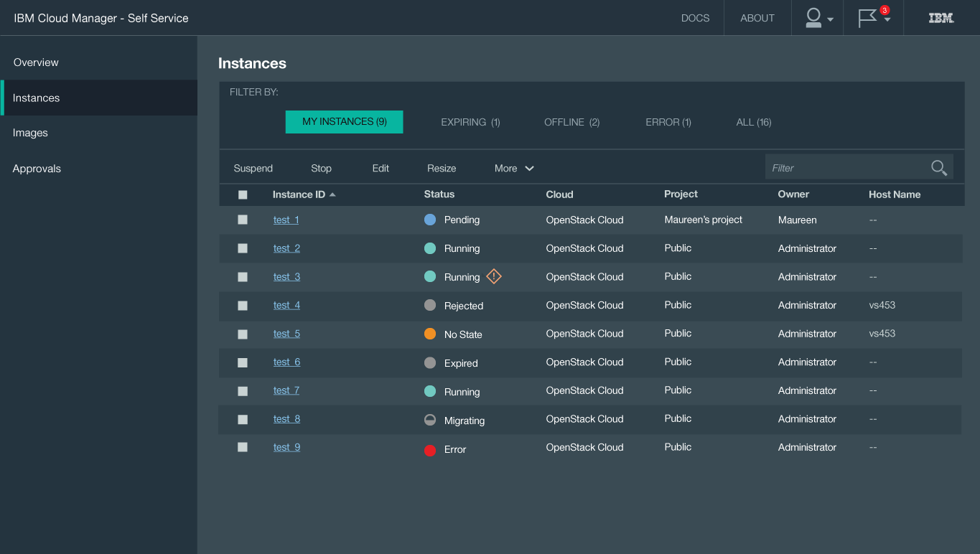Open the test_2 instance link
The width and height of the screenshot is (980, 554).
pos(286,248)
